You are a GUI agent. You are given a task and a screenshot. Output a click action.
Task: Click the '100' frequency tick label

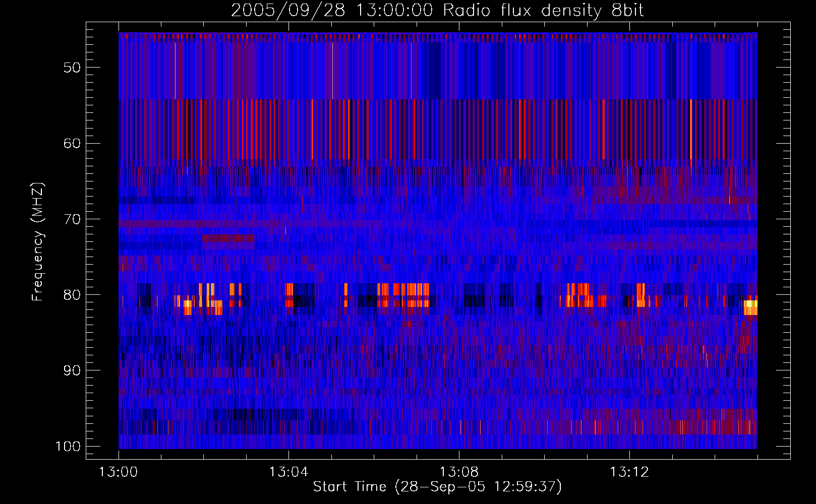[68, 447]
